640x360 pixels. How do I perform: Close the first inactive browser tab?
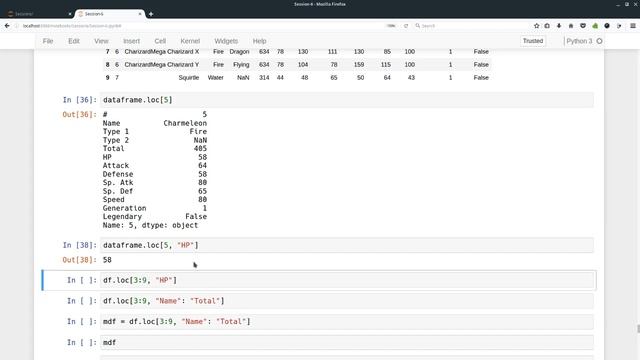tap(70, 14)
